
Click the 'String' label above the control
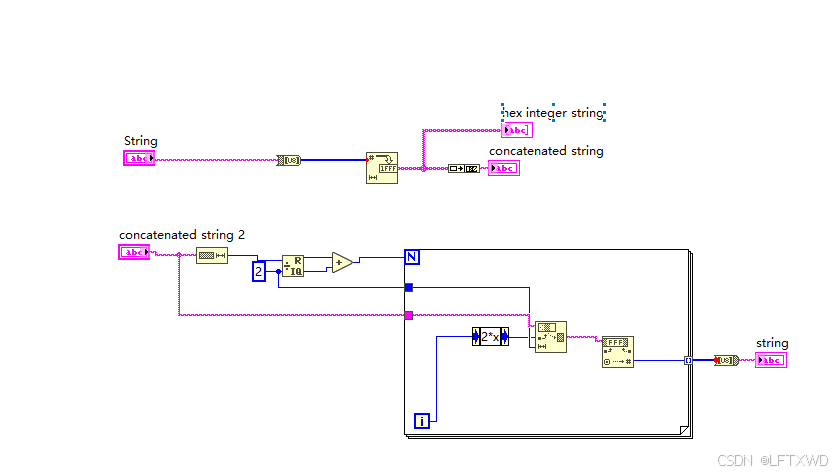tap(141, 141)
